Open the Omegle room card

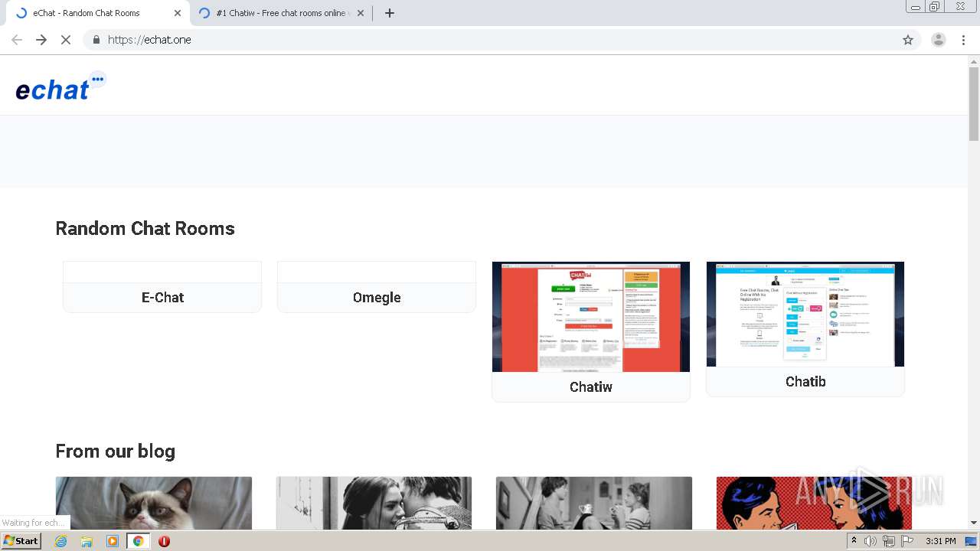[377, 287]
